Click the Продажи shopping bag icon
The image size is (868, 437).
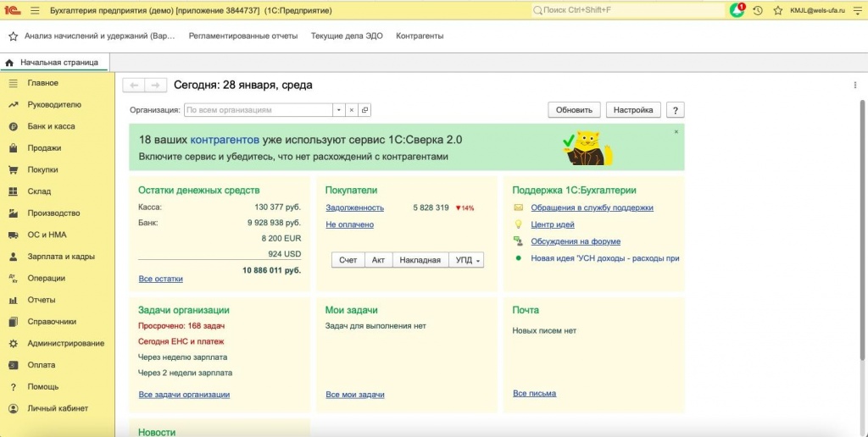point(14,148)
